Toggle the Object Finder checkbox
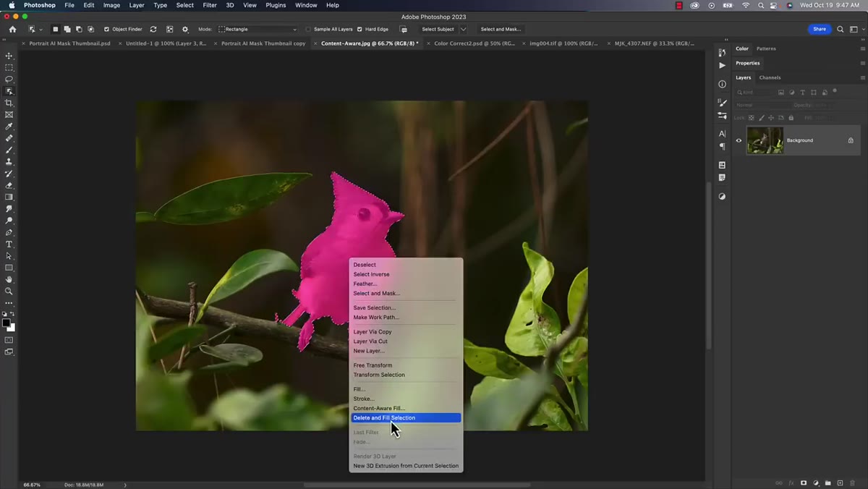868x489 pixels. tap(107, 29)
